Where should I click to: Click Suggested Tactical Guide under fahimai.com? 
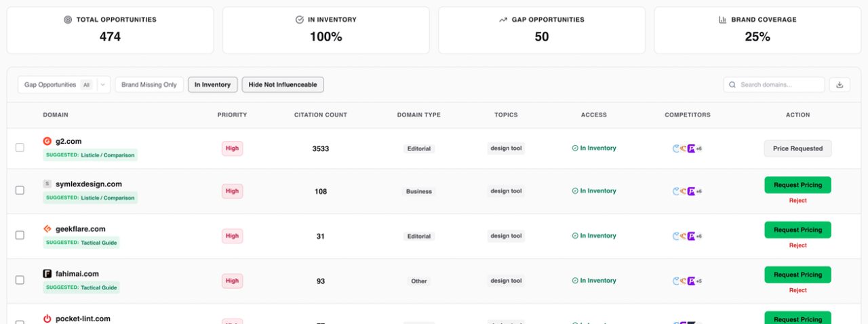[x=81, y=287]
